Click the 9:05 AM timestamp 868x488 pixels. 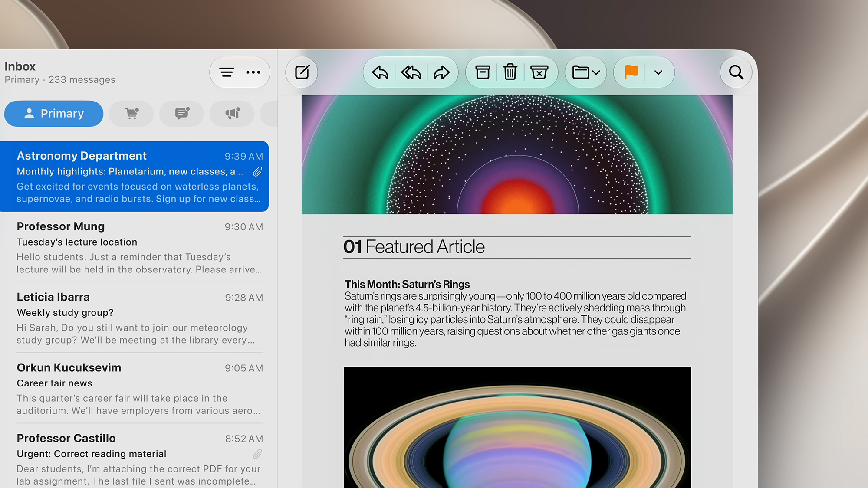244,368
